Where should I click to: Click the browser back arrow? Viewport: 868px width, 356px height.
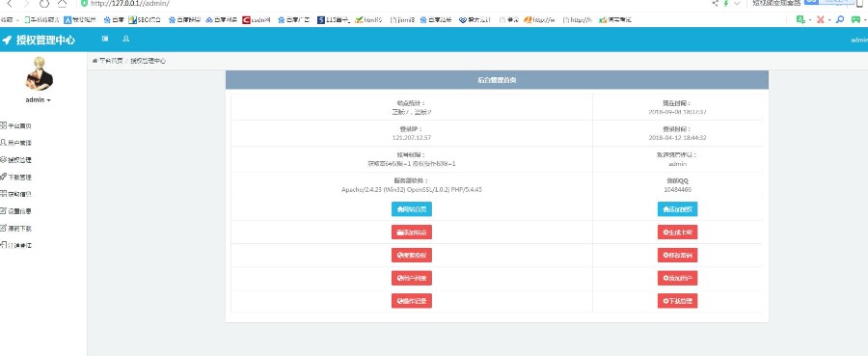(x=10, y=3)
